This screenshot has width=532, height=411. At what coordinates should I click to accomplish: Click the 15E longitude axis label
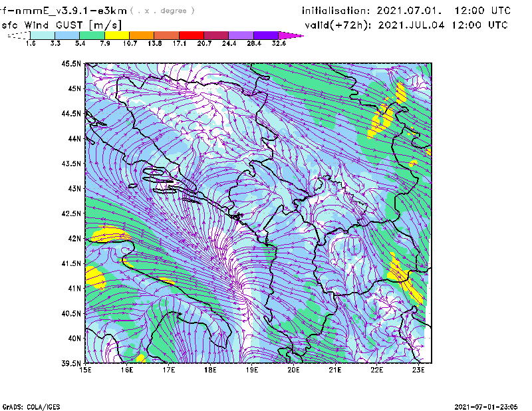[85, 370]
